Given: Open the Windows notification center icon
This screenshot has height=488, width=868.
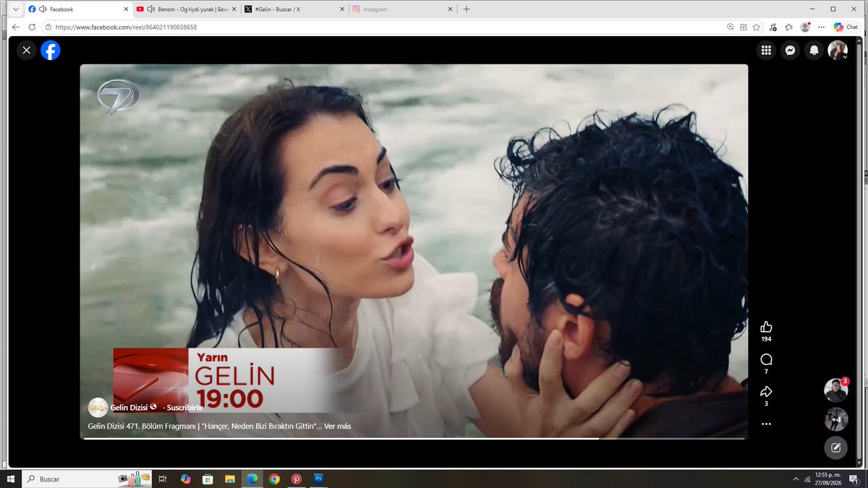Looking at the screenshot, I should pos(852,479).
